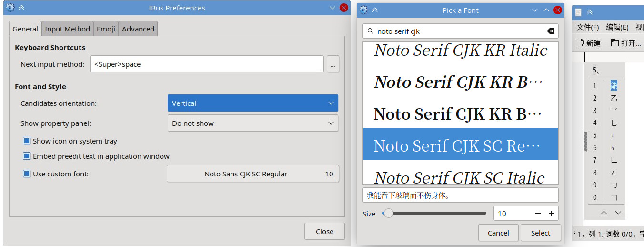
Task: Select candidate 2 character 乙
Action: pos(614,98)
